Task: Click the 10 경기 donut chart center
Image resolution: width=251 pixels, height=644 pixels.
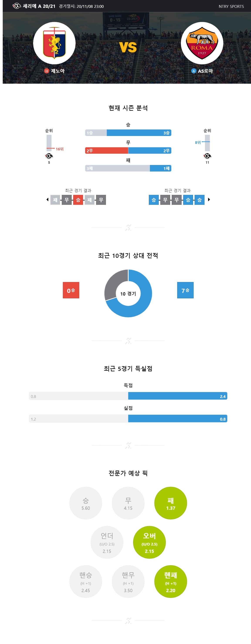Action: pos(128,294)
